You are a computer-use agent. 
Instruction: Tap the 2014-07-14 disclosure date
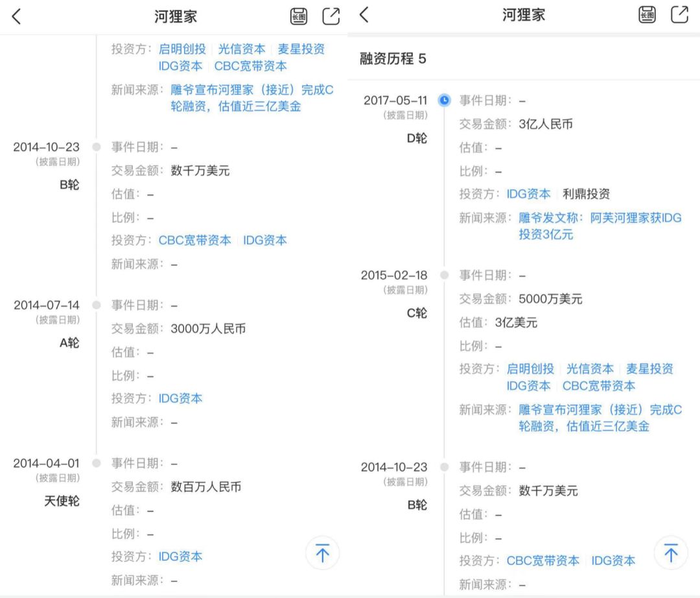click(47, 305)
